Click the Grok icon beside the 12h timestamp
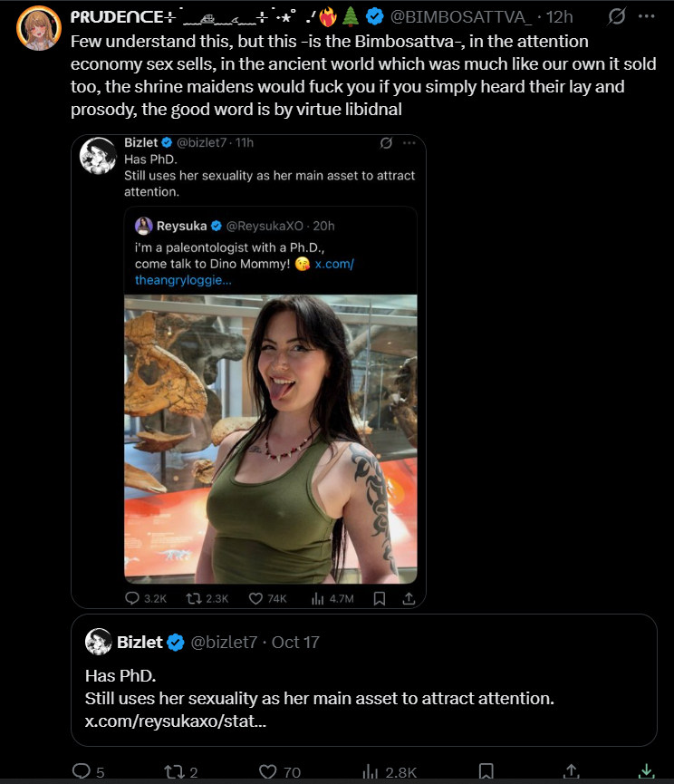This screenshot has width=674, height=784. 617,17
